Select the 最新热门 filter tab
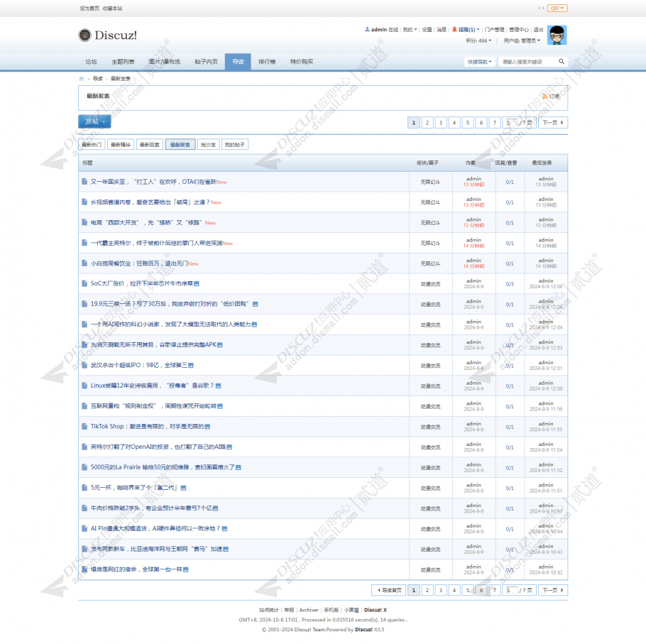 point(92,145)
